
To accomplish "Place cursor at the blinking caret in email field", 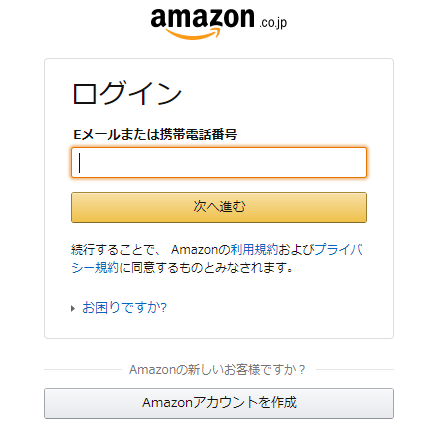I will point(79,163).
